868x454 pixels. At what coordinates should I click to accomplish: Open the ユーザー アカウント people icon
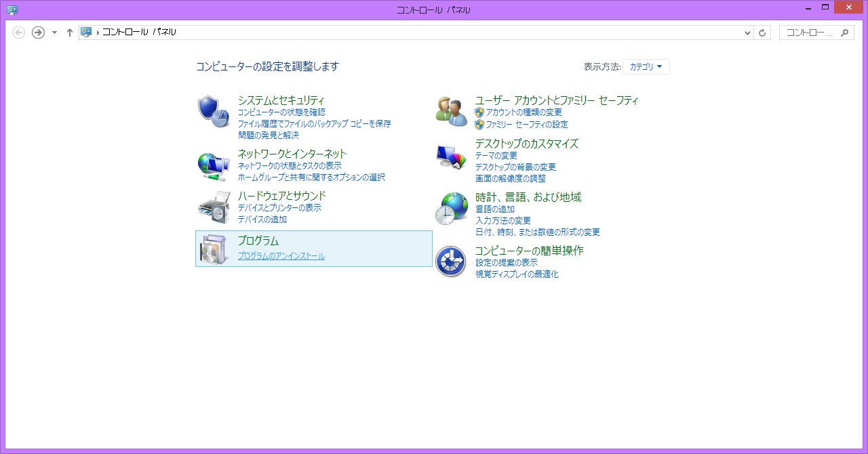coord(452,112)
